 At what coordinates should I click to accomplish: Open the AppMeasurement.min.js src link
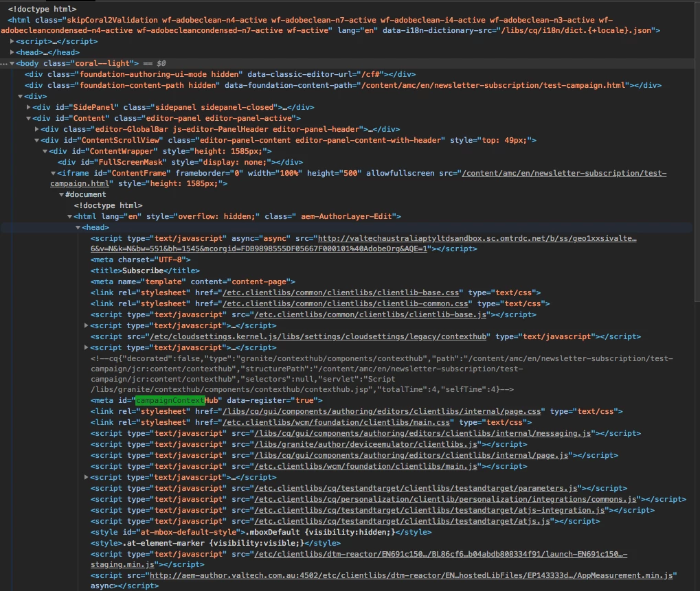point(411,575)
